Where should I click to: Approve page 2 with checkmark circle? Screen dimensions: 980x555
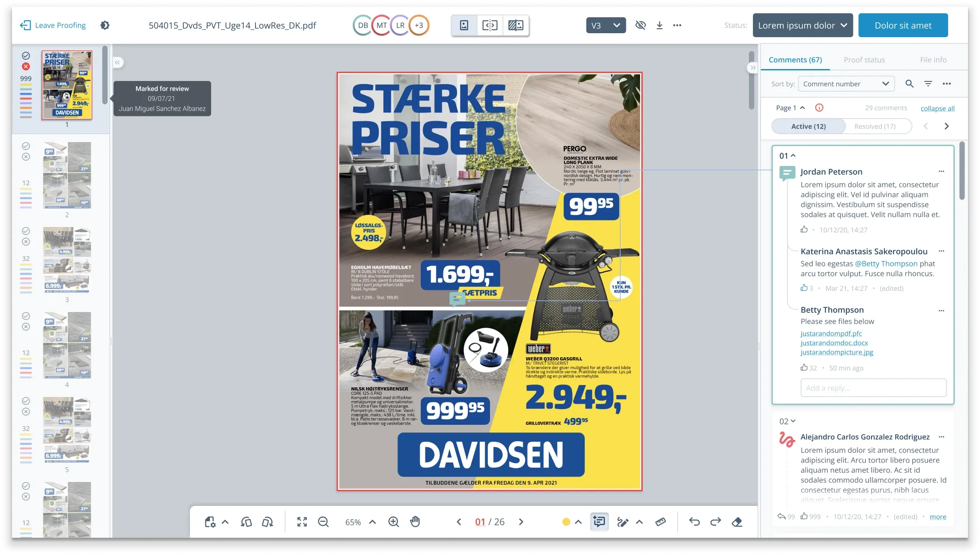(26, 146)
